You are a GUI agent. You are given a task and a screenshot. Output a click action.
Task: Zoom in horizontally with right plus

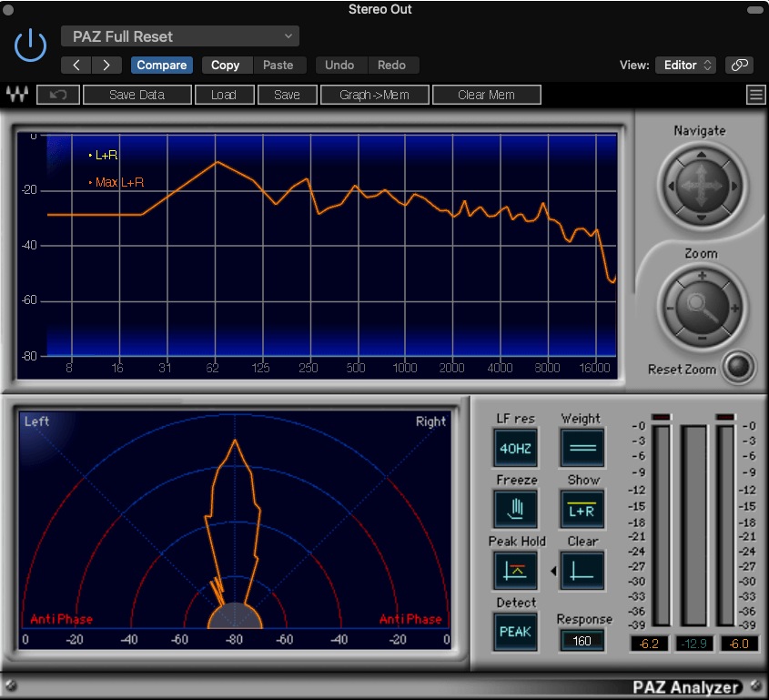(734, 308)
